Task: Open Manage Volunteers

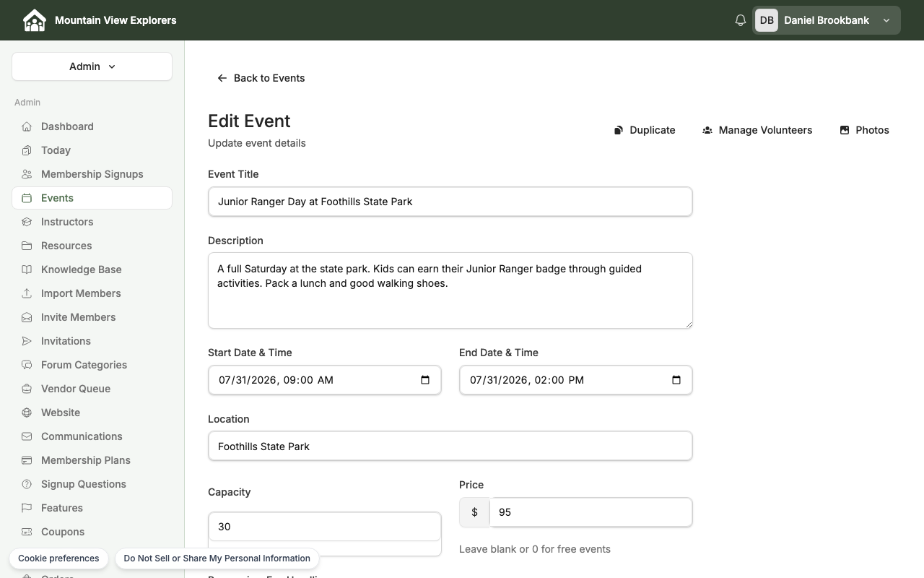Action: pos(757,130)
